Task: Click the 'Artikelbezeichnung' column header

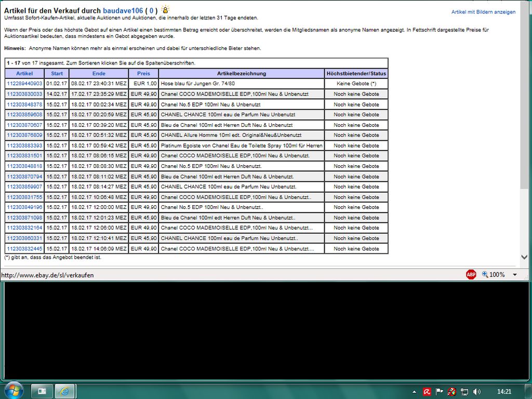Action: [x=242, y=73]
